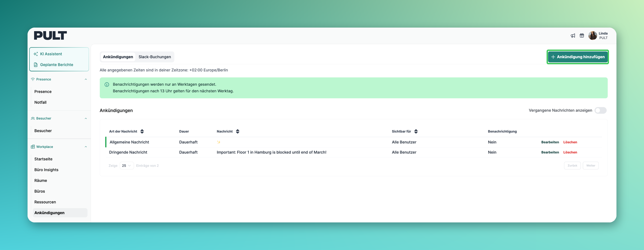Click the Workplace building icon

pos(33,147)
